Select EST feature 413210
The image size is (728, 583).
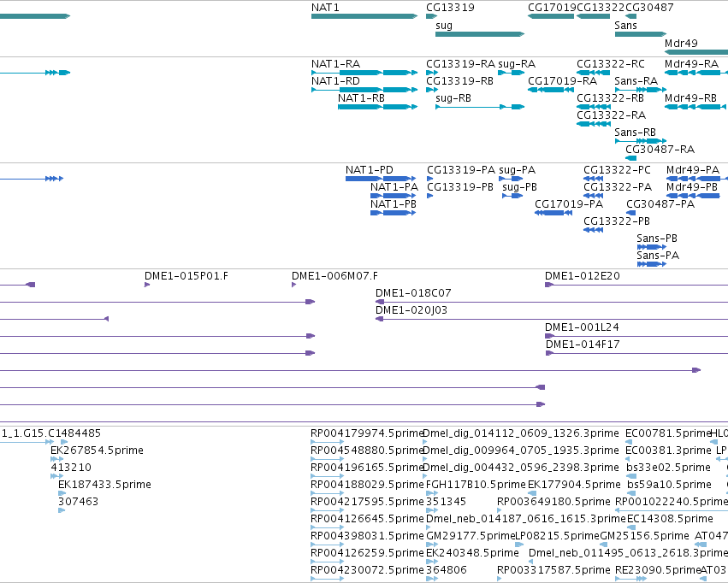tap(56, 476)
